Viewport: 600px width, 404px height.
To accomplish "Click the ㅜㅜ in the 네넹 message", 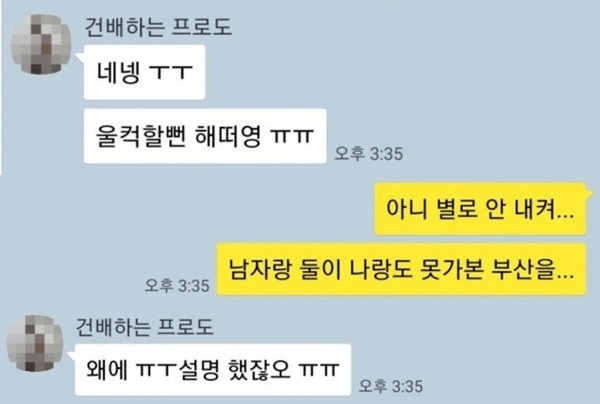I will 170,72.
